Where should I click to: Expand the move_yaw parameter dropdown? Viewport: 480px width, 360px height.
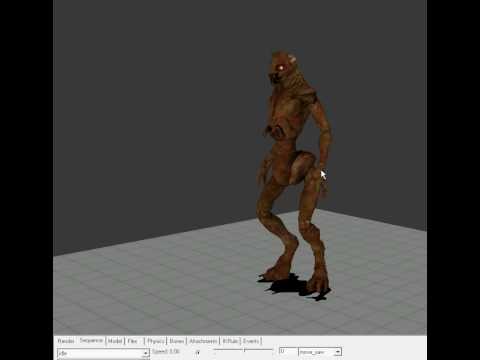(320, 352)
